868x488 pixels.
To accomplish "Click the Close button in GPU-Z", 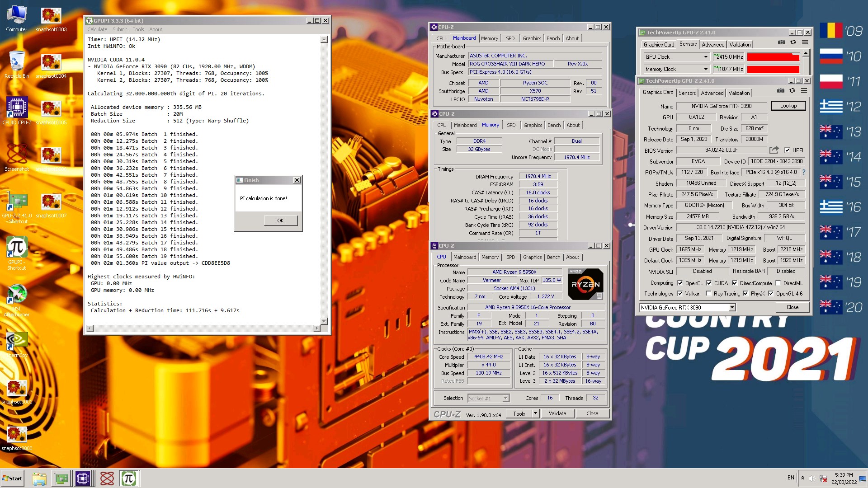I will click(792, 307).
